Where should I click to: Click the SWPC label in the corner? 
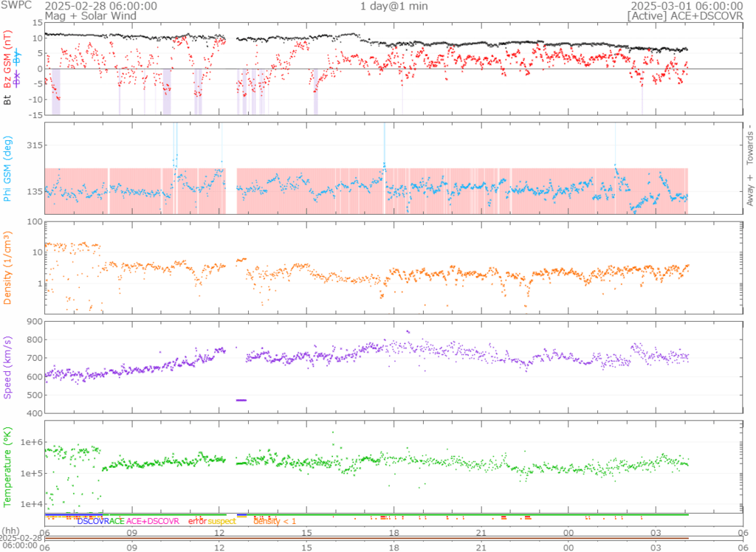[x=14, y=6]
